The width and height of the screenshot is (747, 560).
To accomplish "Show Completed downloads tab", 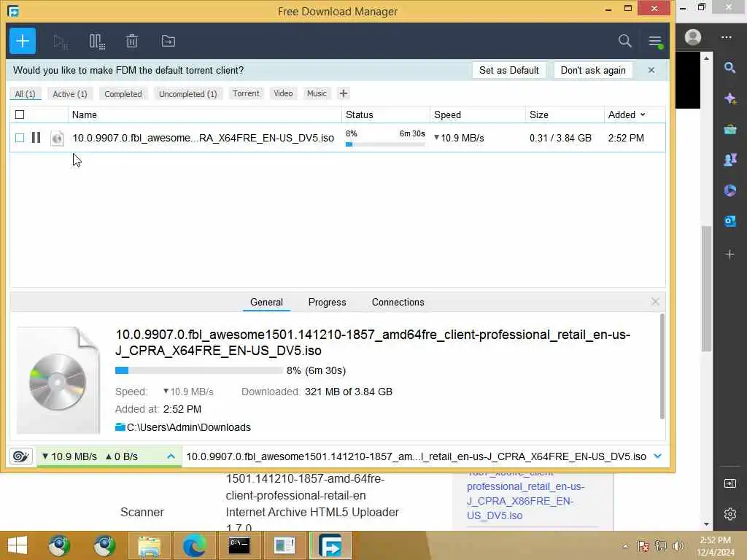I will click(123, 94).
